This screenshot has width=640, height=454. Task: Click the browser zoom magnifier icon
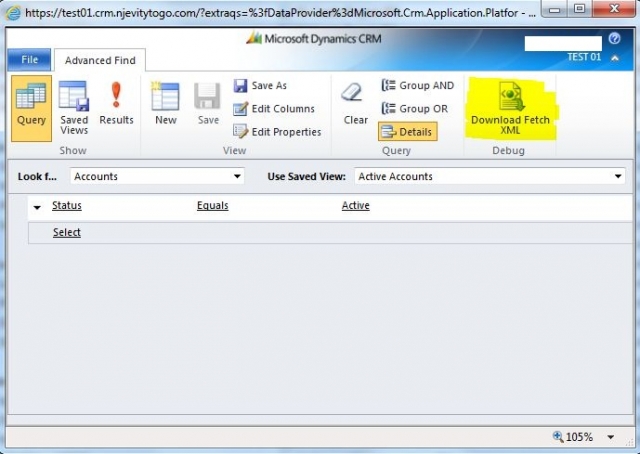tap(558, 436)
